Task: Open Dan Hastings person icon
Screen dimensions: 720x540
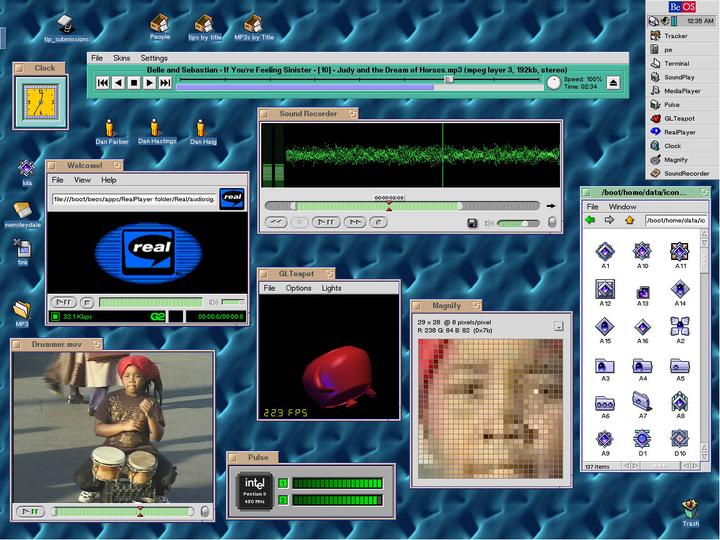Action: pyautogui.click(x=156, y=127)
